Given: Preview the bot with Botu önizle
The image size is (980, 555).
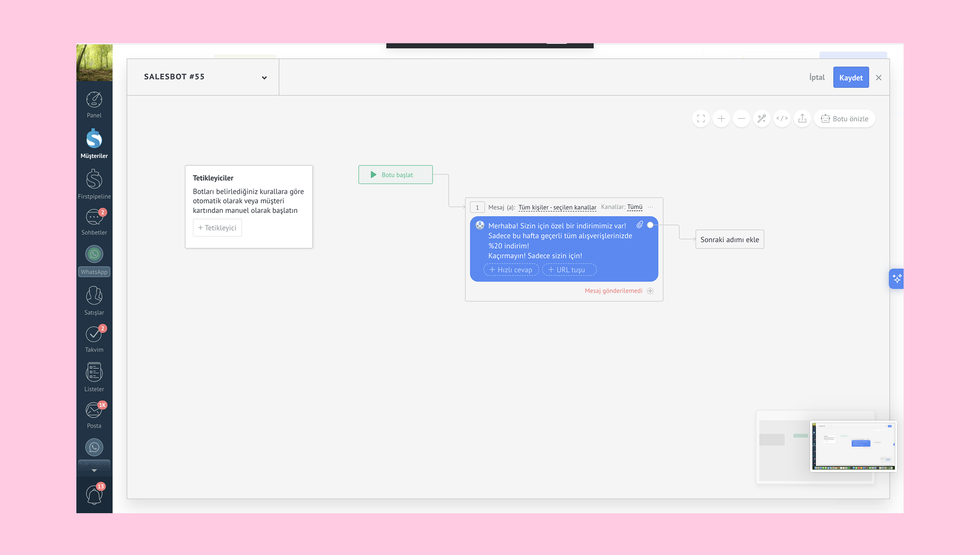Looking at the screenshot, I should point(845,119).
